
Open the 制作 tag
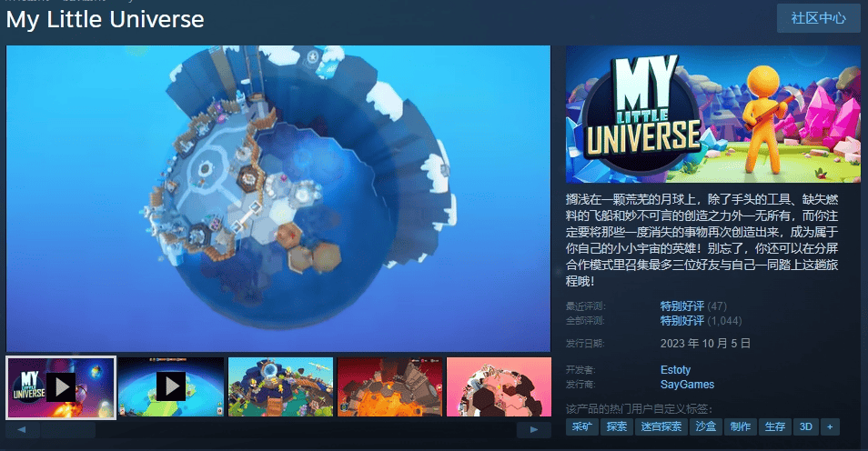740,426
